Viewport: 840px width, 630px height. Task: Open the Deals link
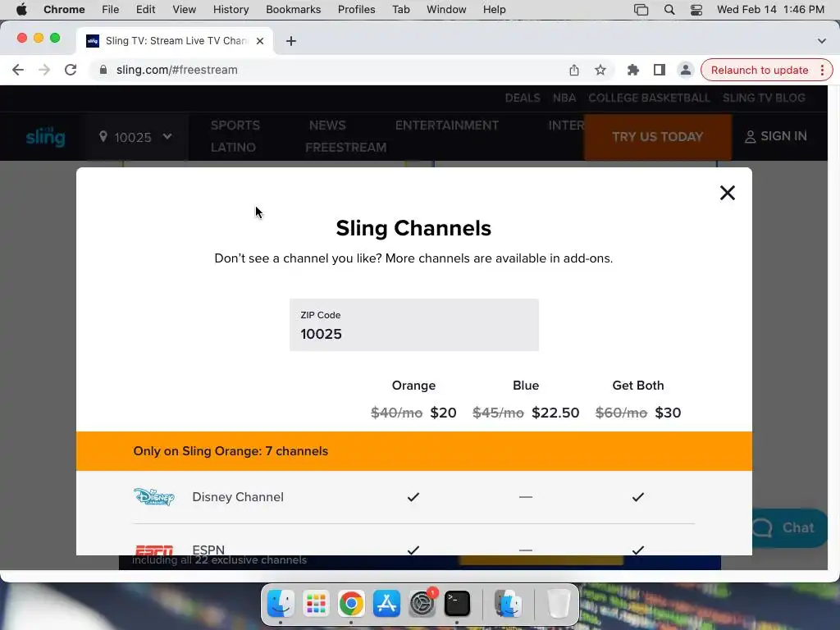pos(523,98)
